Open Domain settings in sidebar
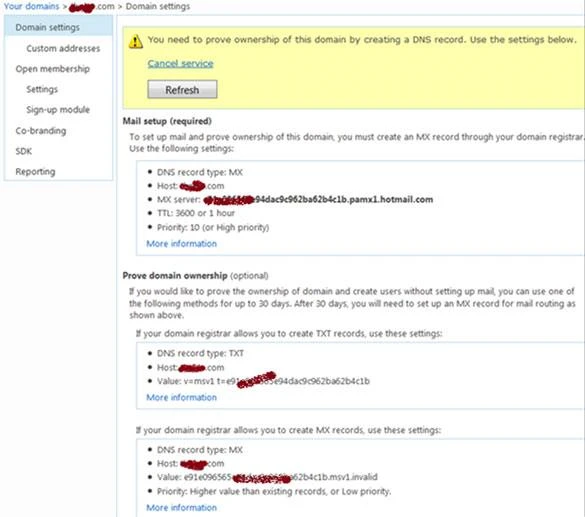Image resolution: width=585 pixels, height=517 pixels. [x=47, y=27]
